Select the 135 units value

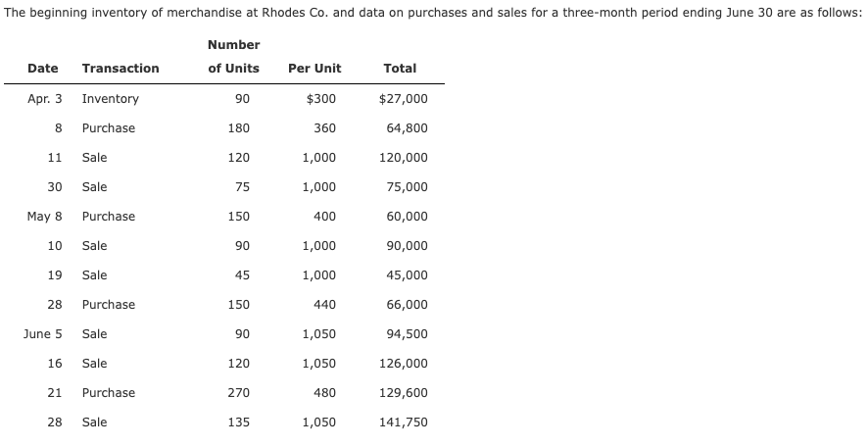tap(238, 422)
